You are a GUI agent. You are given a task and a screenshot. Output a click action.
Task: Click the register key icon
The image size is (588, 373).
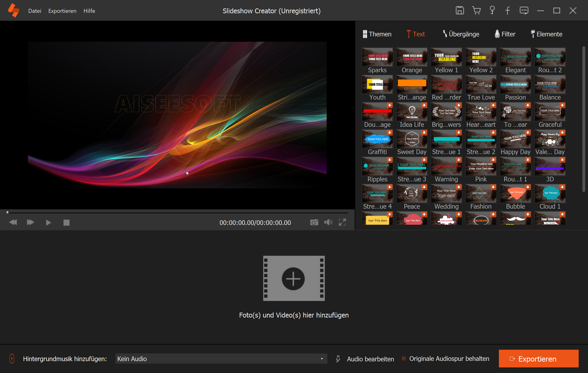click(492, 11)
